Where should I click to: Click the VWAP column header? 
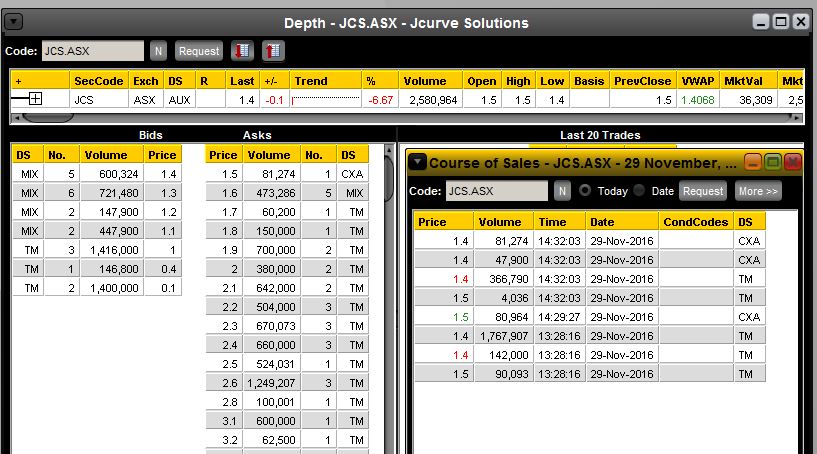[698, 81]
